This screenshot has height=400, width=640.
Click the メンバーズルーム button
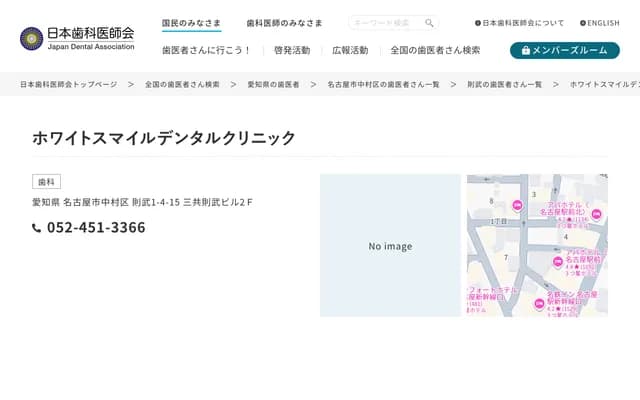564,50
